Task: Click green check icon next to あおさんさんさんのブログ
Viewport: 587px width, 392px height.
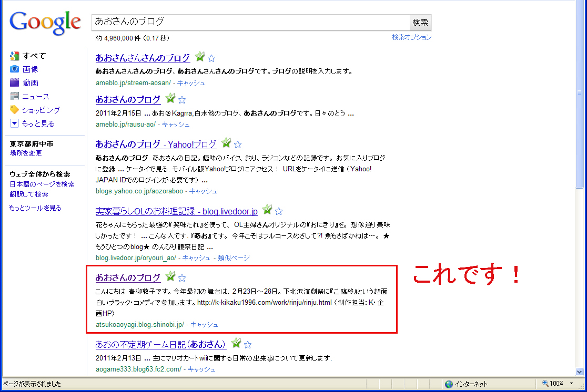Action: pos(200,56)
